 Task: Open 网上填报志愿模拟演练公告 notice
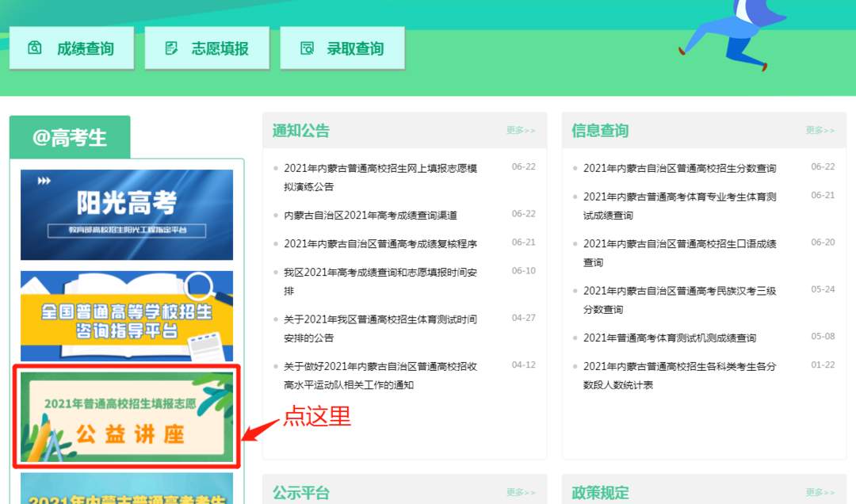tap(380, 178)
